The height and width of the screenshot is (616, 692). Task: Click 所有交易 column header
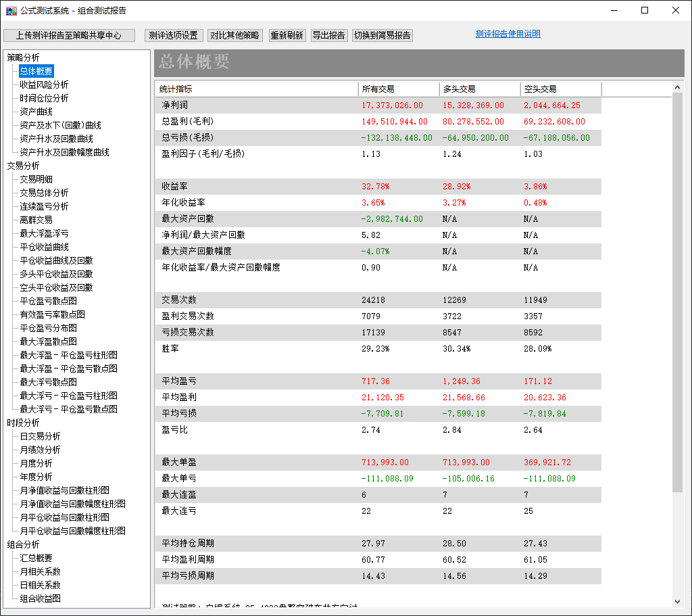(399, 89)
